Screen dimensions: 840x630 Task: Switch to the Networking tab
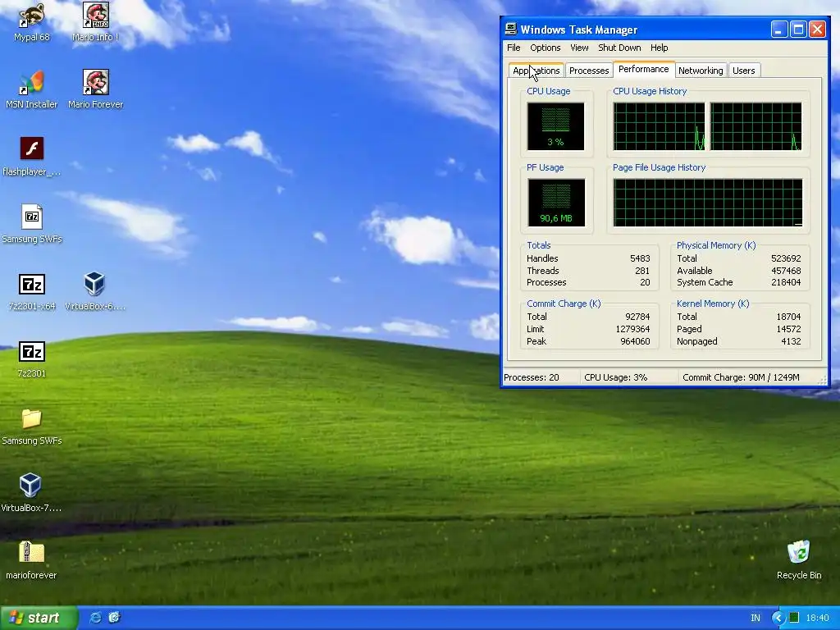(701, 71)
